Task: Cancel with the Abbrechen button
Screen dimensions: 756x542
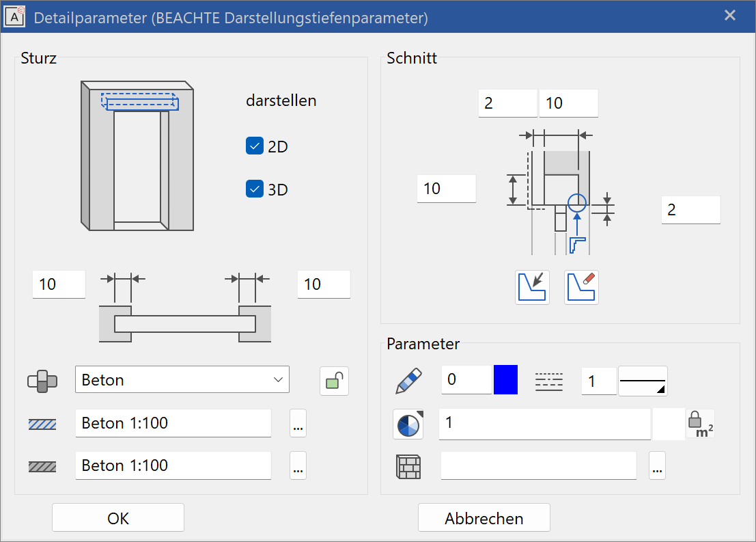Action: click(x=484, y=518)
